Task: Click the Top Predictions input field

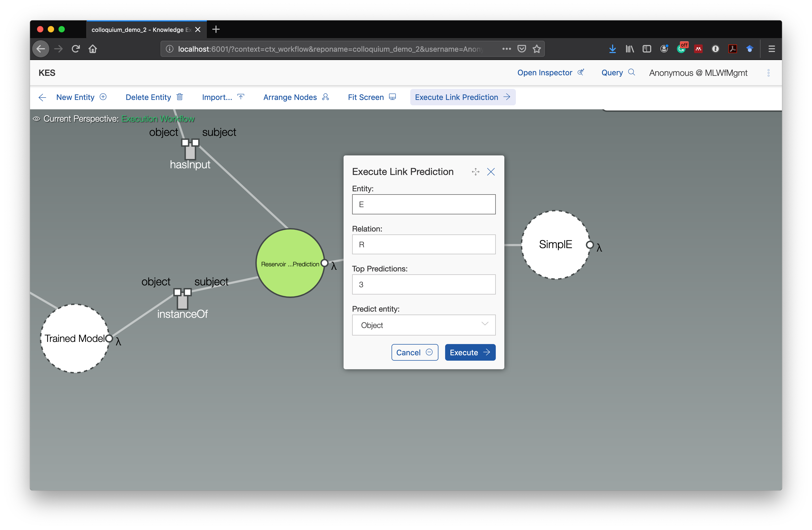Action: (423, 285)
